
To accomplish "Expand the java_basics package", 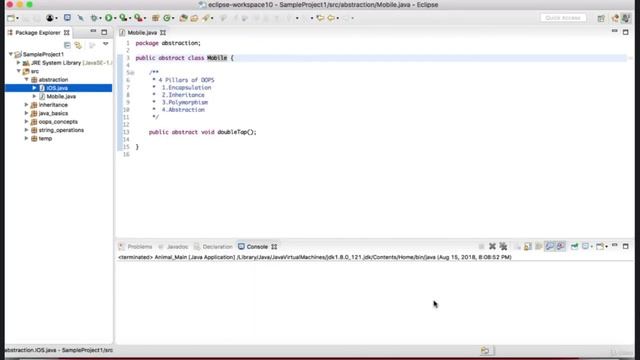I will tap(27, 113).
